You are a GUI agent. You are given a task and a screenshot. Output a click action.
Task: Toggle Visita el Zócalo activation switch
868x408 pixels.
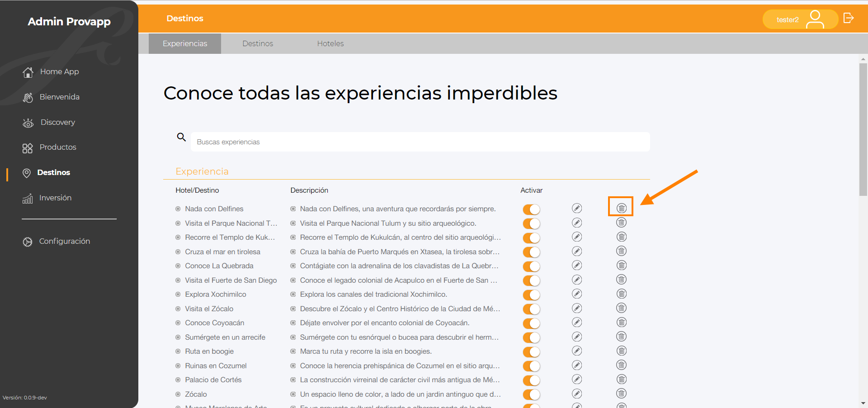coord(532,309)
